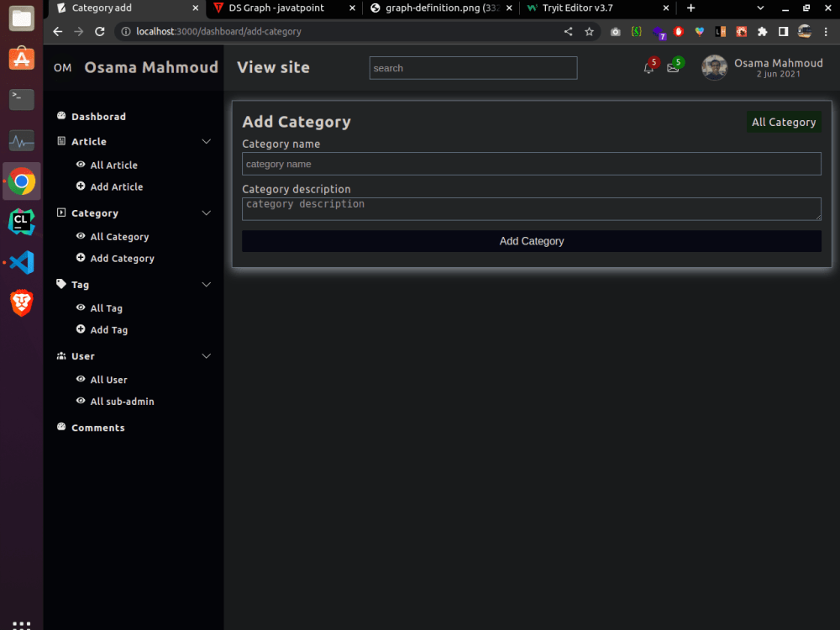Switch to graph-definition.png tab
The width and height of the screenshot is (840, 630).
[x=443, y=8]
